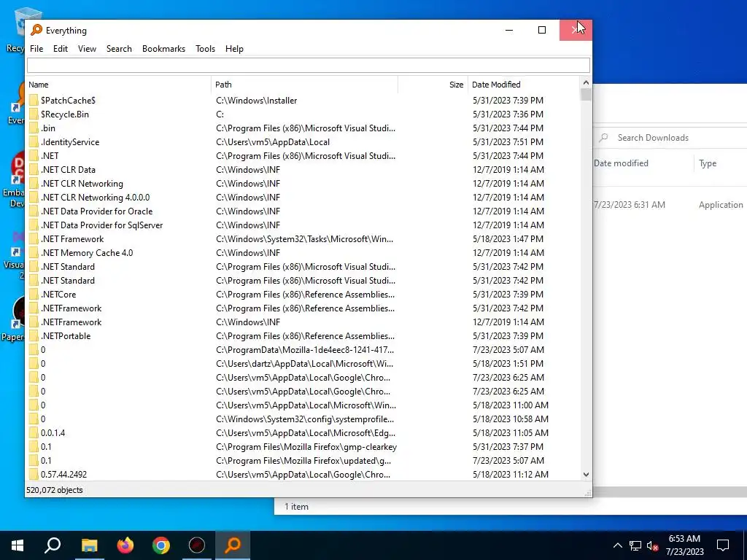Screen dimensions: 747x560
Task: Select the $PatchCache$ folder icon
Action: point(34,100)
